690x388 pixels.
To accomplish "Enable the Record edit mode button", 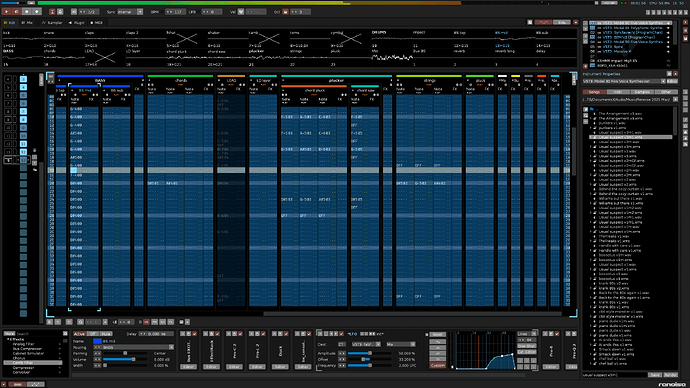I will (37, 12).
